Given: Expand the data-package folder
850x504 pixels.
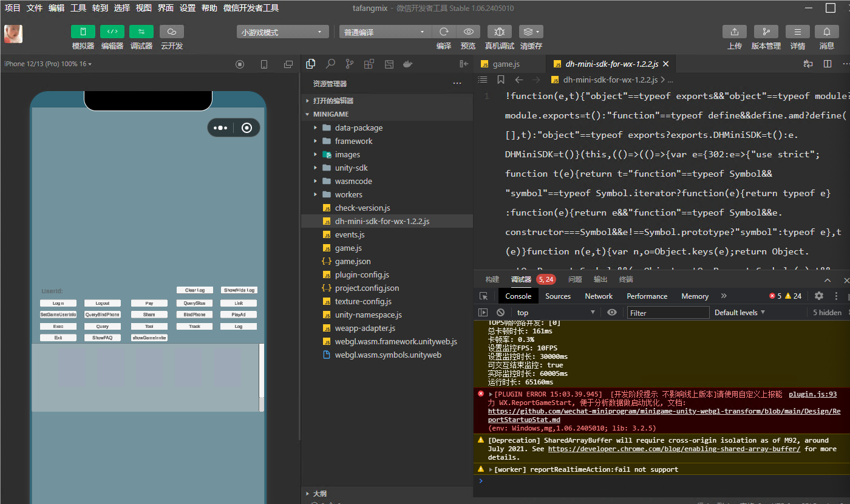Looking at the screenshot, I should pos(387,128).
